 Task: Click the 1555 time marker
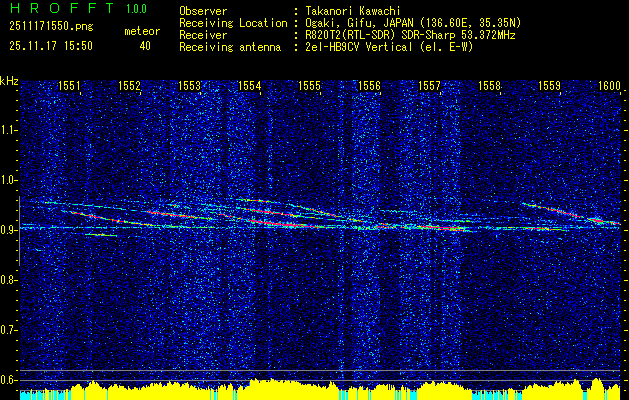coord(310,87)
